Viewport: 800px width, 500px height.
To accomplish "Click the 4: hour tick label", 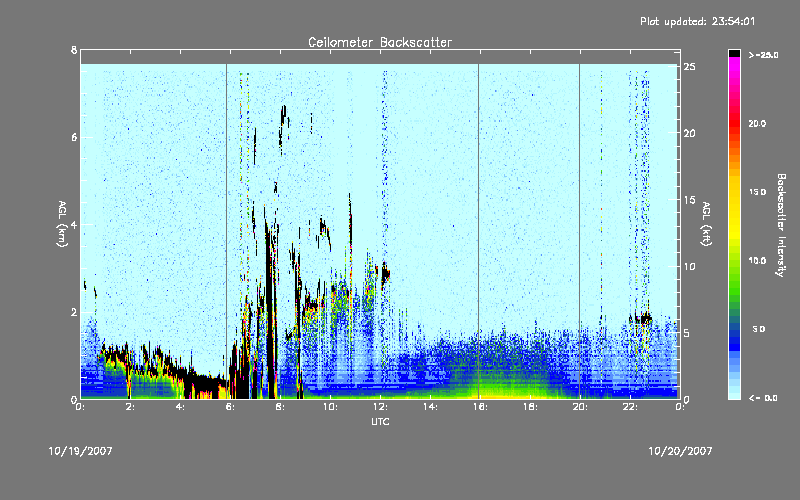I will (180, 407).
